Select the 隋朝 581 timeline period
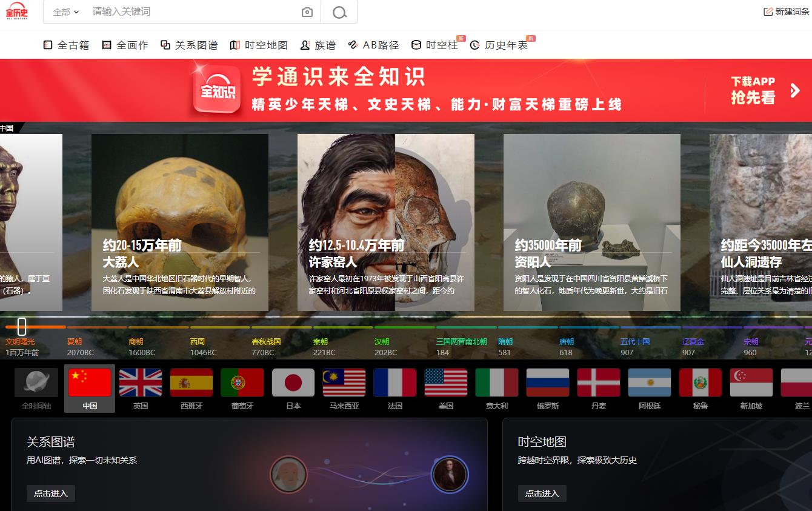 click(505, 347)
